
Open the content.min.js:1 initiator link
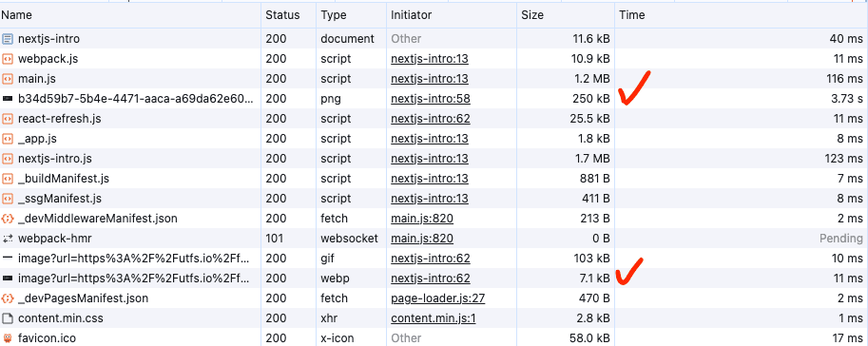point(434,318)
